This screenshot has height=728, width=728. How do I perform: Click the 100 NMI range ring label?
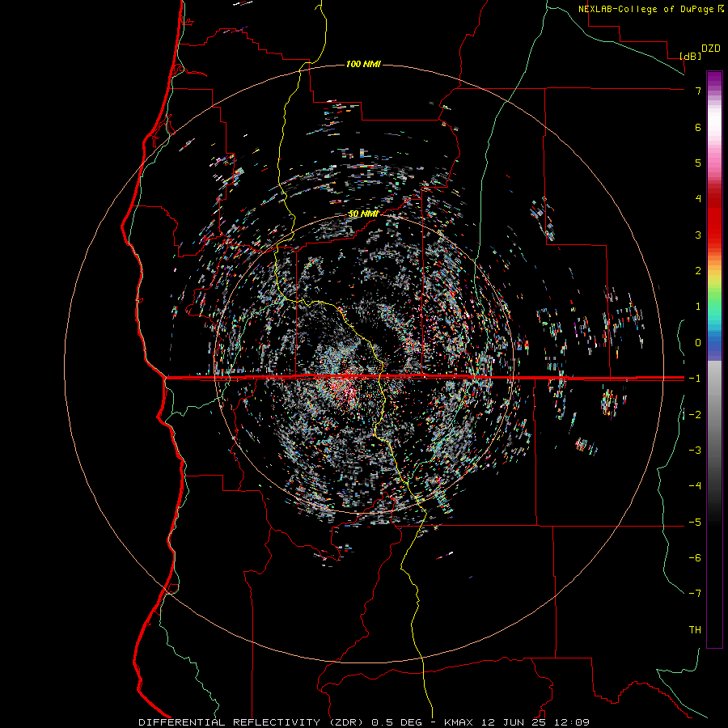tap(363, 64)
